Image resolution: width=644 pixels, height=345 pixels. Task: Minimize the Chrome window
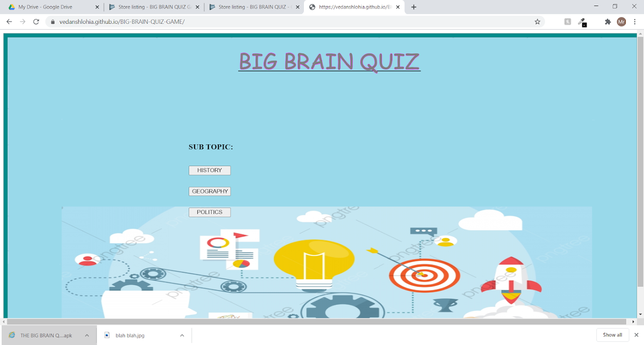point(596,6)
